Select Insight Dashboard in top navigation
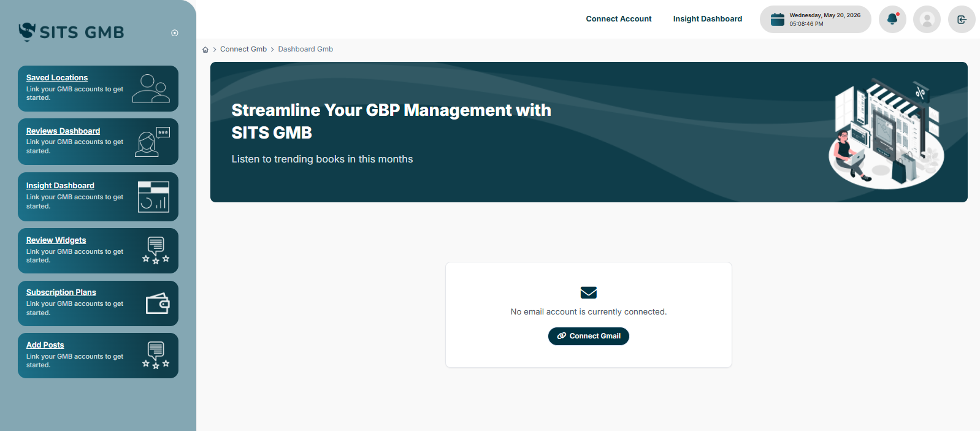 (708, 19)
